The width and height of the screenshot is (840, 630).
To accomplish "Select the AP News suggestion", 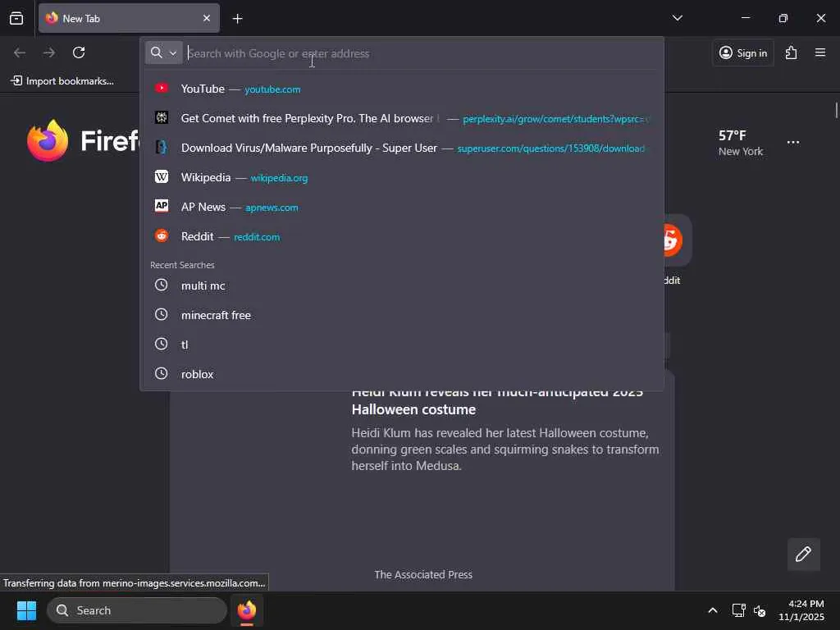I will 401,207.
